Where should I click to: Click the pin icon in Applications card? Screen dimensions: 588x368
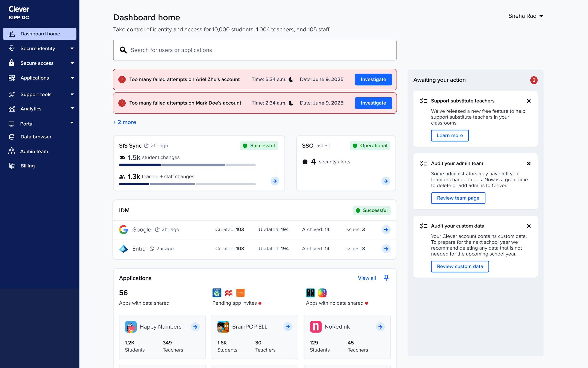(386, 278)
